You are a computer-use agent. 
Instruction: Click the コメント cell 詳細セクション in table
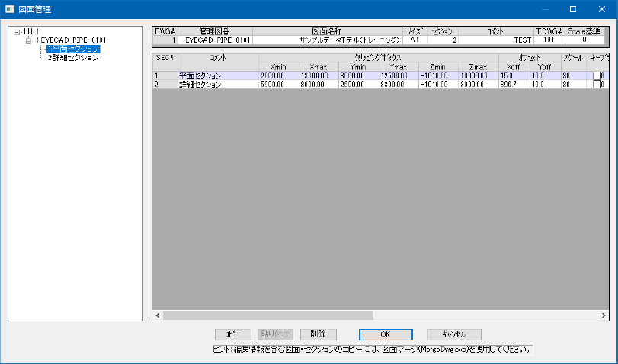(219, 84)
